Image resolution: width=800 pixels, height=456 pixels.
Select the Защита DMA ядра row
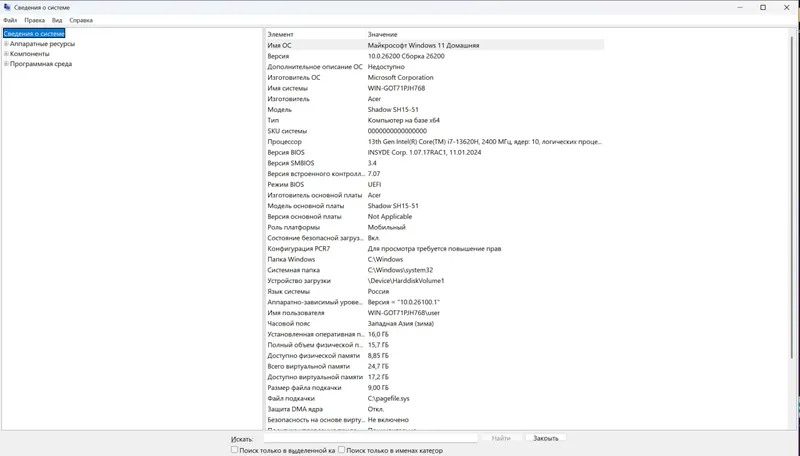coord(435,410)
